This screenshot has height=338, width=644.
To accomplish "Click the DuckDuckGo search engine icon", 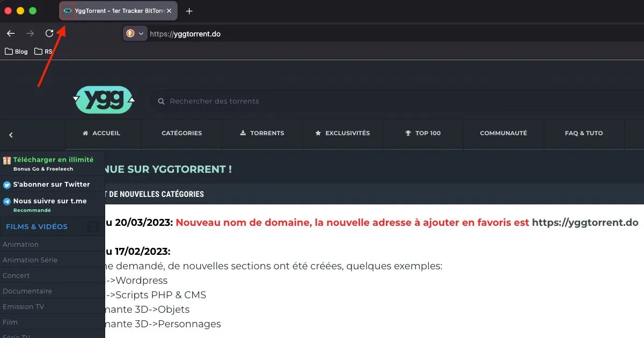I will tap(130, 33).
